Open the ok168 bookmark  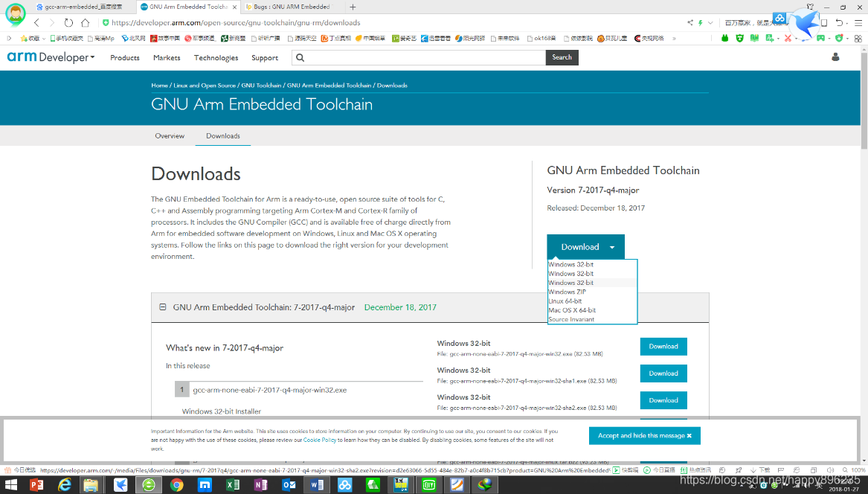pos(541,38)
